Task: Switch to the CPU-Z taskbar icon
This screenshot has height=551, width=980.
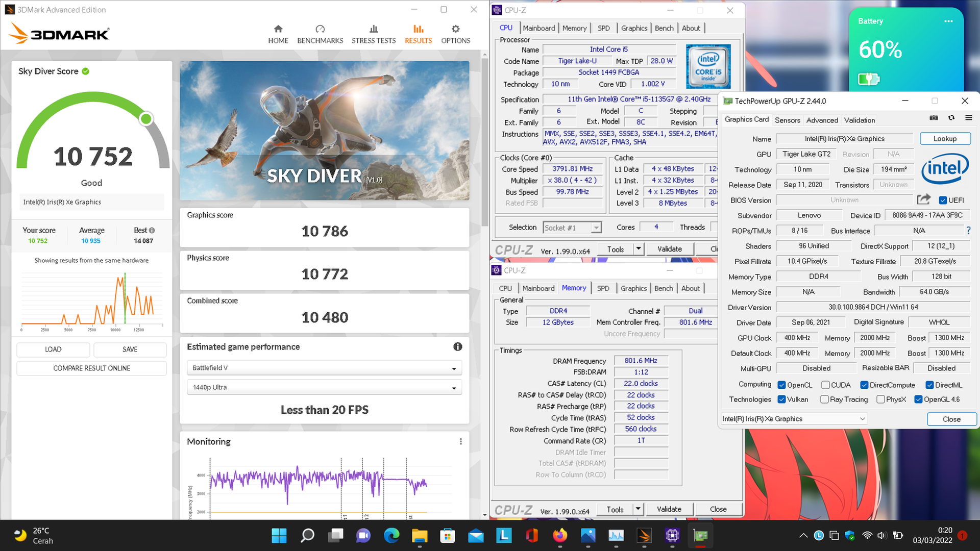Action: click(x=672, y=535)
